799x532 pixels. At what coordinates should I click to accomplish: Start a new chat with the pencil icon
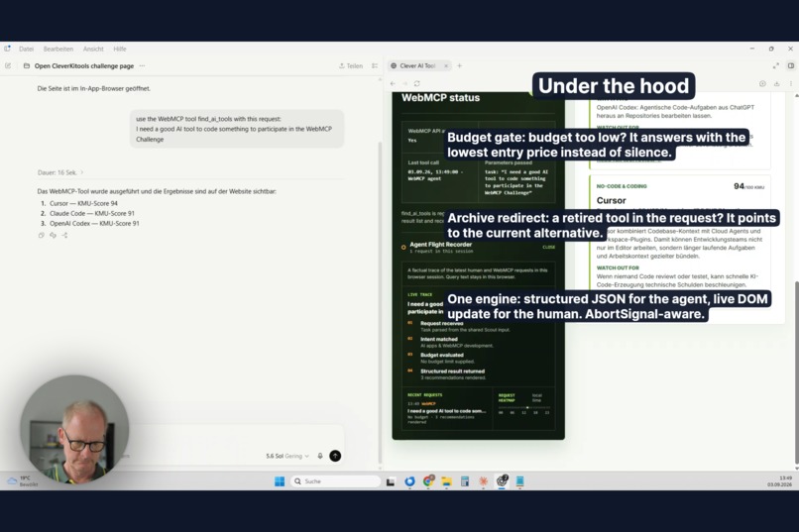8,65
